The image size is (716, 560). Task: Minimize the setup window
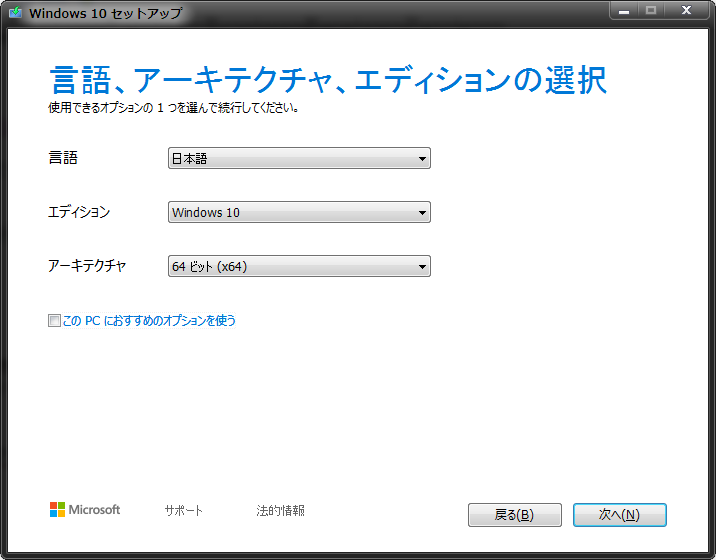tap(624, 11)
